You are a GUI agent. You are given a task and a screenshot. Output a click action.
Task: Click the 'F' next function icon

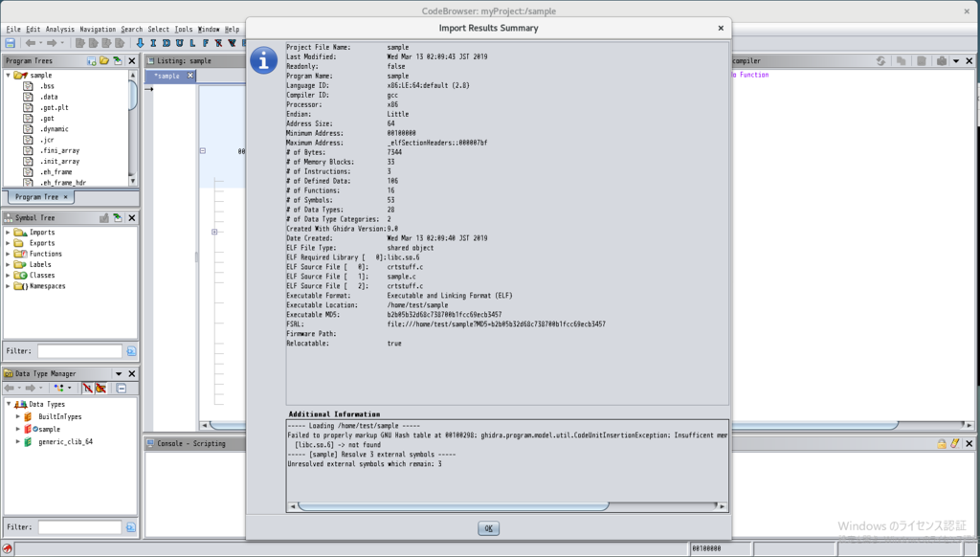tap(206, 43)
